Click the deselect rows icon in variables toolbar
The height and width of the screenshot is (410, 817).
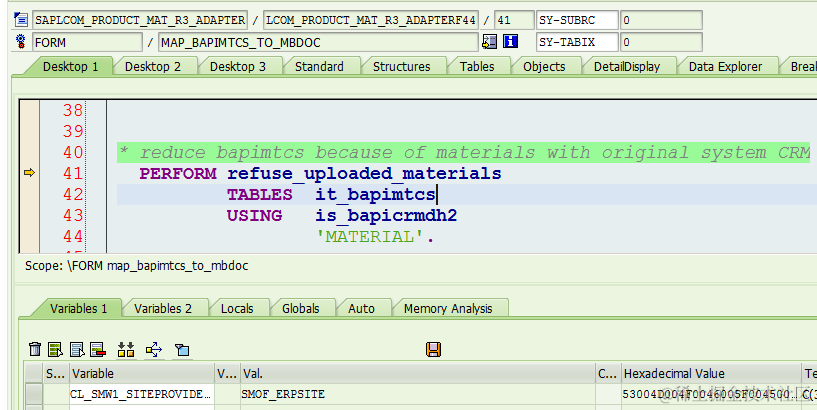tap(77, 349)
